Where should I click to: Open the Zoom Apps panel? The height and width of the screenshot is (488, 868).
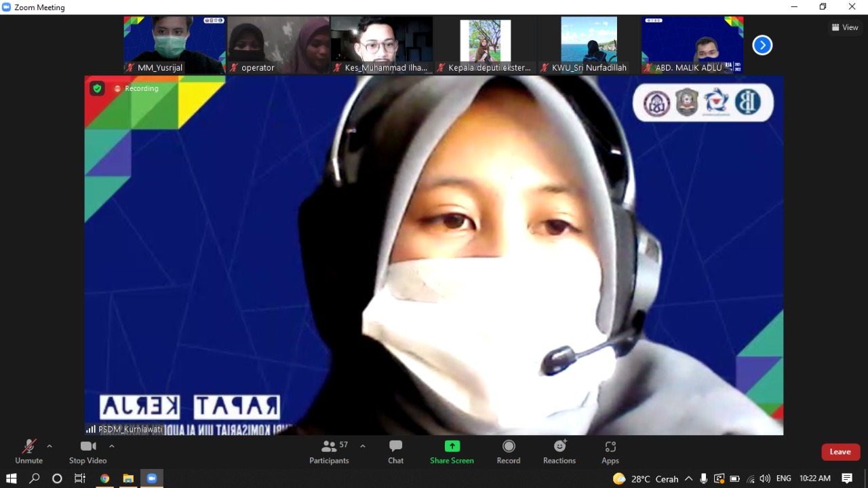(x=610, y=451)
